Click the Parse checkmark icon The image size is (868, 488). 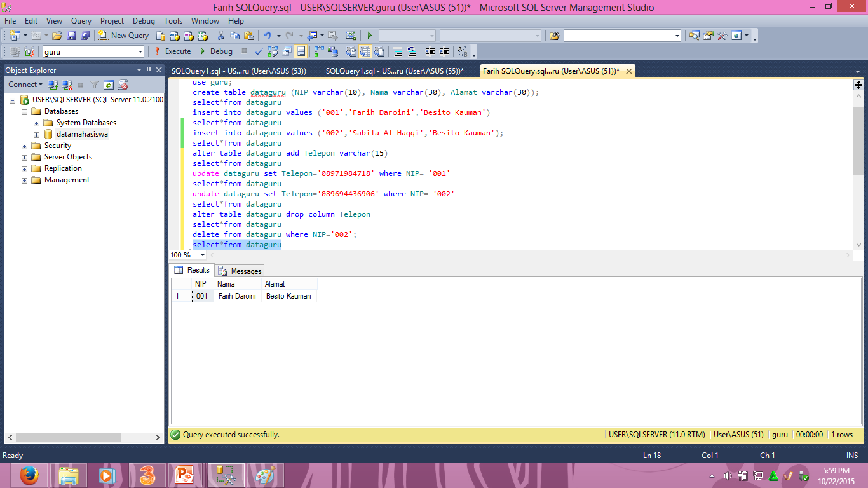pyautogui.click(x=259, y=51)
